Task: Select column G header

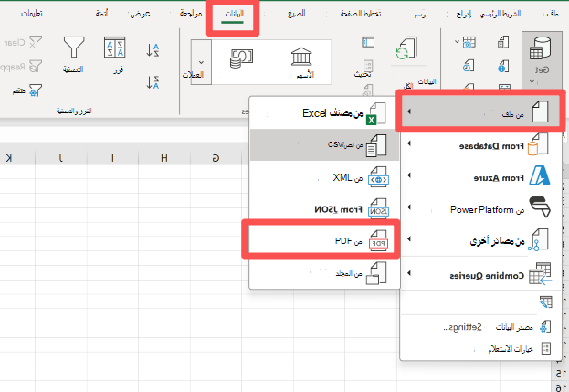Action: pyautogui.click(x=216, y=158)
